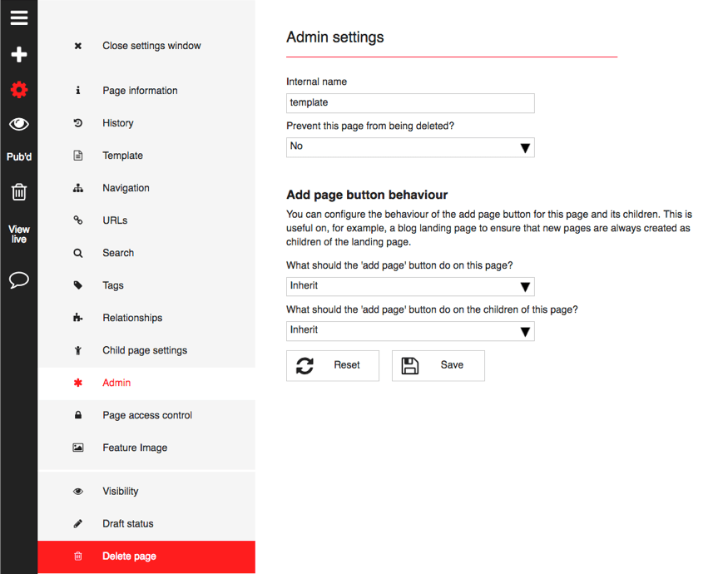This screenshot has height=574, width=728.
Task: Open the children add page behaviour dropdown
Action: 410,331
